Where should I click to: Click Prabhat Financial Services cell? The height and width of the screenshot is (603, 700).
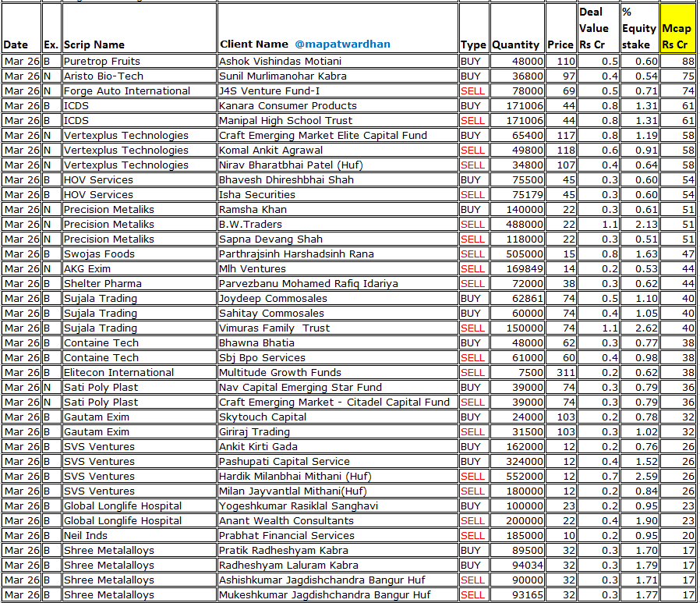point(338,535)
